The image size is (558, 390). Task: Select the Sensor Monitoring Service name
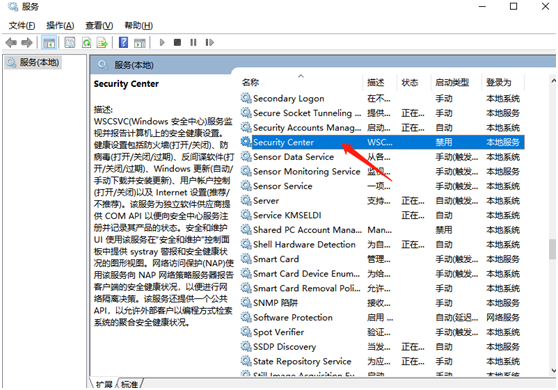[x=307, y=172]
